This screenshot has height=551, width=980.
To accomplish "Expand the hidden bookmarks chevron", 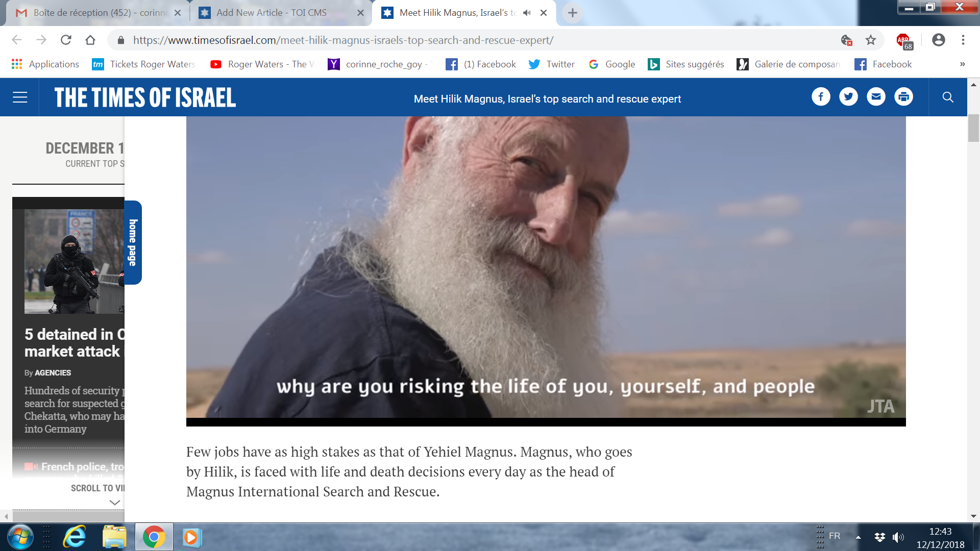I will click(x=962, y=64).
